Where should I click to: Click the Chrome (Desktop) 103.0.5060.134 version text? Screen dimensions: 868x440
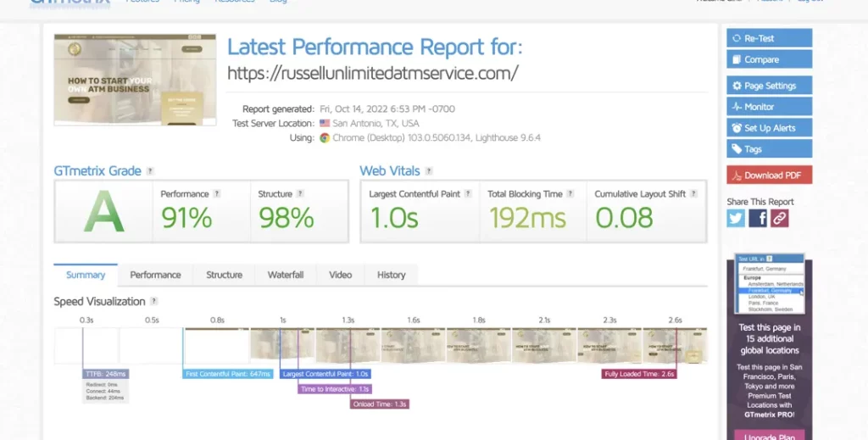click(x=437, y=138)
